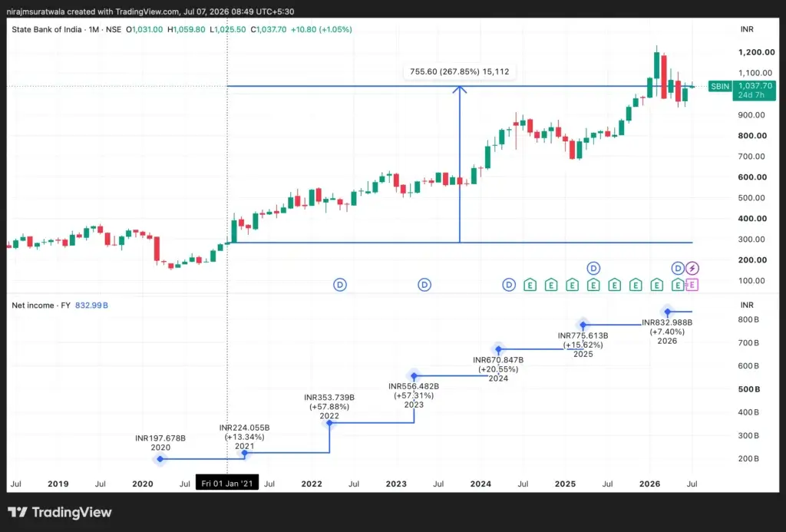Click the 2025 net income data point
Image resolution: width=786 pixels, height=532 pixels.
pyautogui.click(x=583, y=325)
